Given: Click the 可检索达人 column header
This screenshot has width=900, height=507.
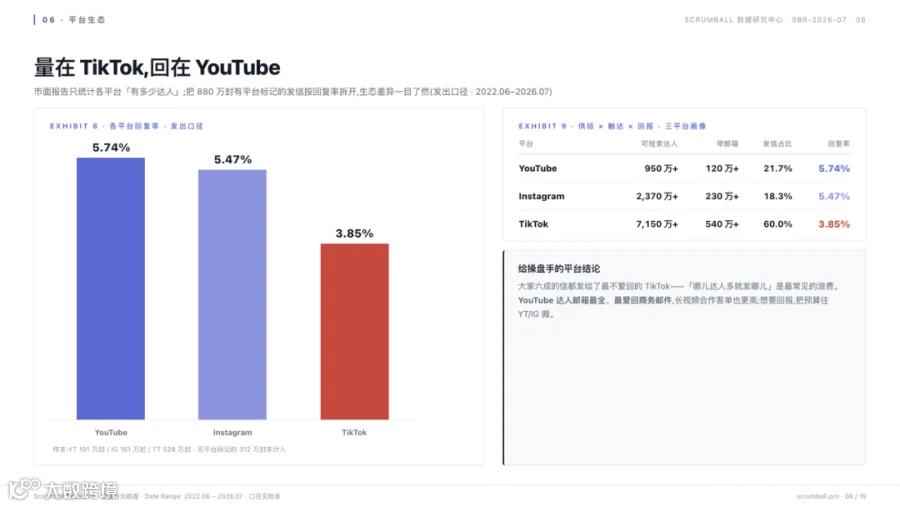Looking at the screenshot, I should (x=660, y=144).
